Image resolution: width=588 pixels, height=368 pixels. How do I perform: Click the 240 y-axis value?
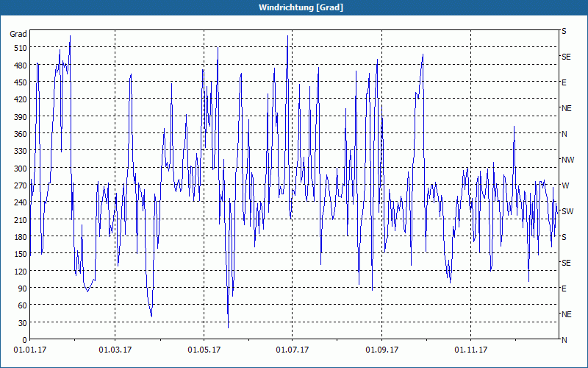coord(21,202)
